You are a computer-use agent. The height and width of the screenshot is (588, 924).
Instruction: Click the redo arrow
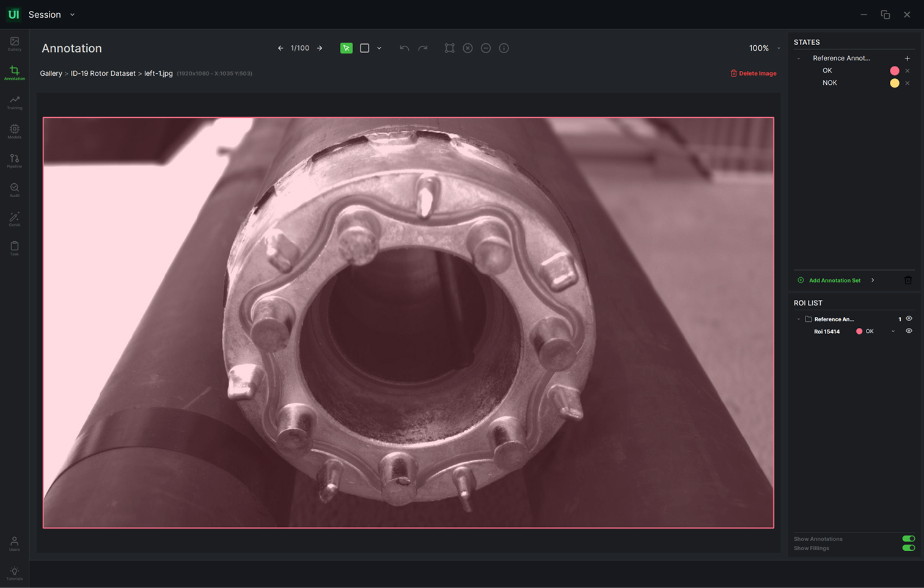point(423,48)
